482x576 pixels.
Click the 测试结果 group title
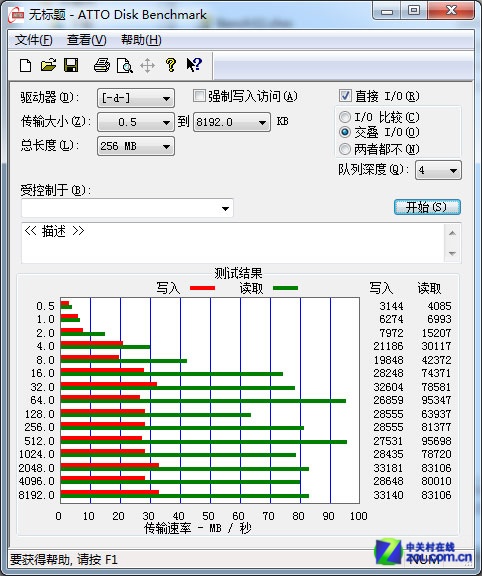(x=238, y=273)
